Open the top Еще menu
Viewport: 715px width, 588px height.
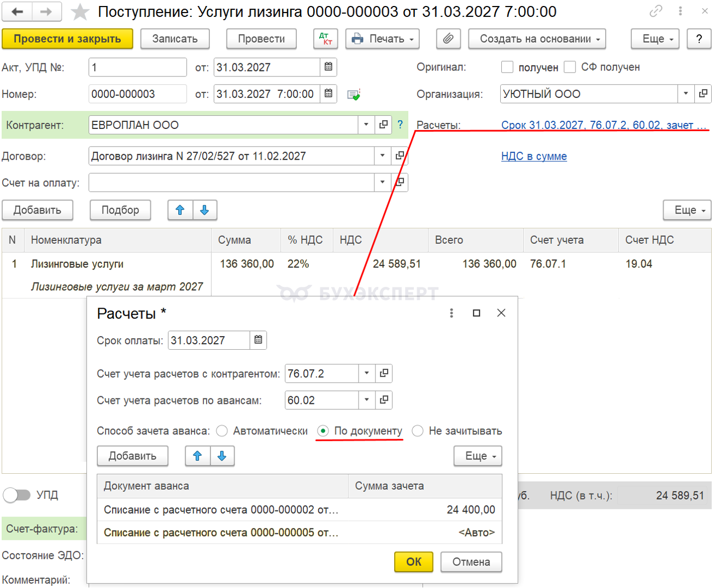point(655,39)
